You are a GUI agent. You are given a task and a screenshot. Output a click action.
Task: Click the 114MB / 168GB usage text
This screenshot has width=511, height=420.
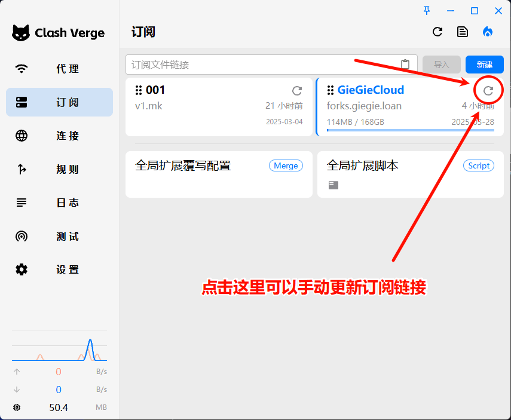(x=355, y=122)
